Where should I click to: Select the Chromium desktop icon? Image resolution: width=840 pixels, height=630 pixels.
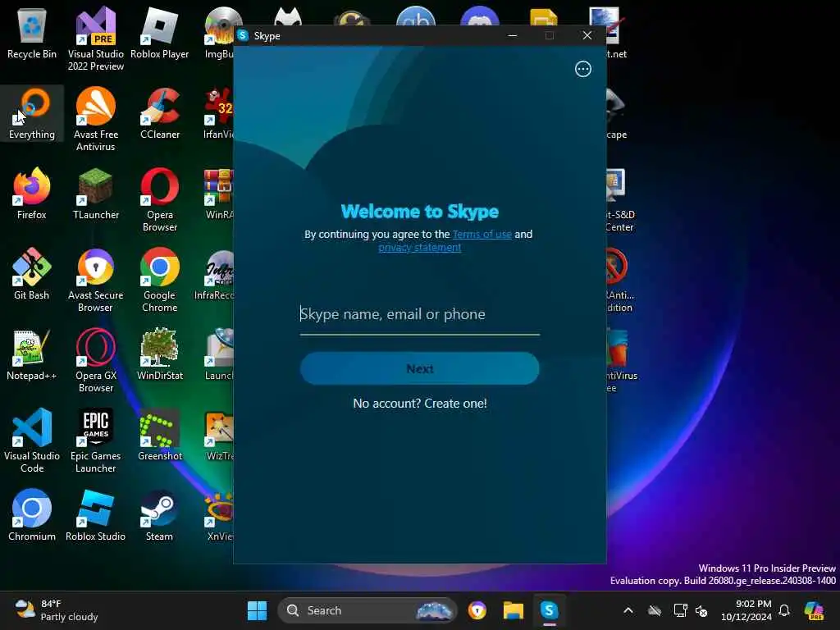click(x=32, y=515)
